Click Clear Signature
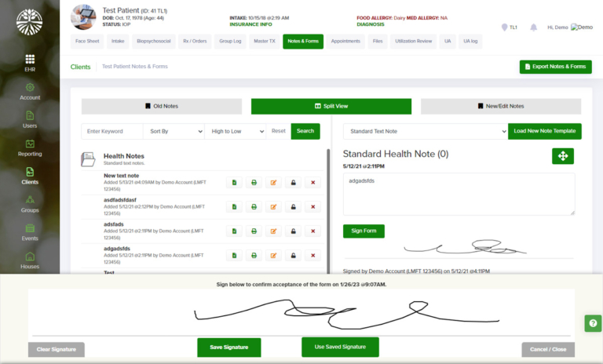Image resolution: width=603 pixels, height=364 pixels. [x=57, y=349]
